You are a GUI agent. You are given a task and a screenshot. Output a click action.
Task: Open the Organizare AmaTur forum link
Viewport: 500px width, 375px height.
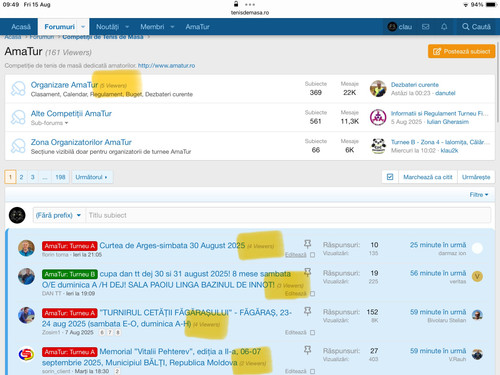click(64, 85)
